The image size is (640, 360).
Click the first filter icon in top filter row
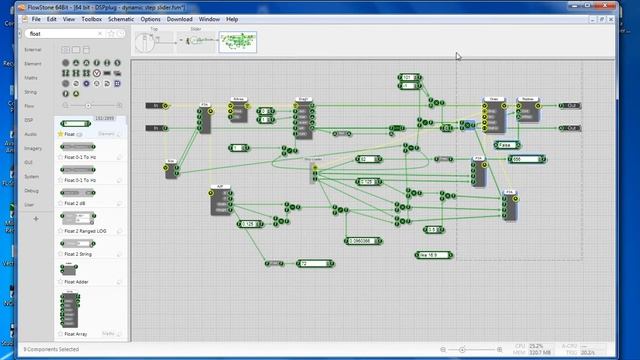coord(65,50)
